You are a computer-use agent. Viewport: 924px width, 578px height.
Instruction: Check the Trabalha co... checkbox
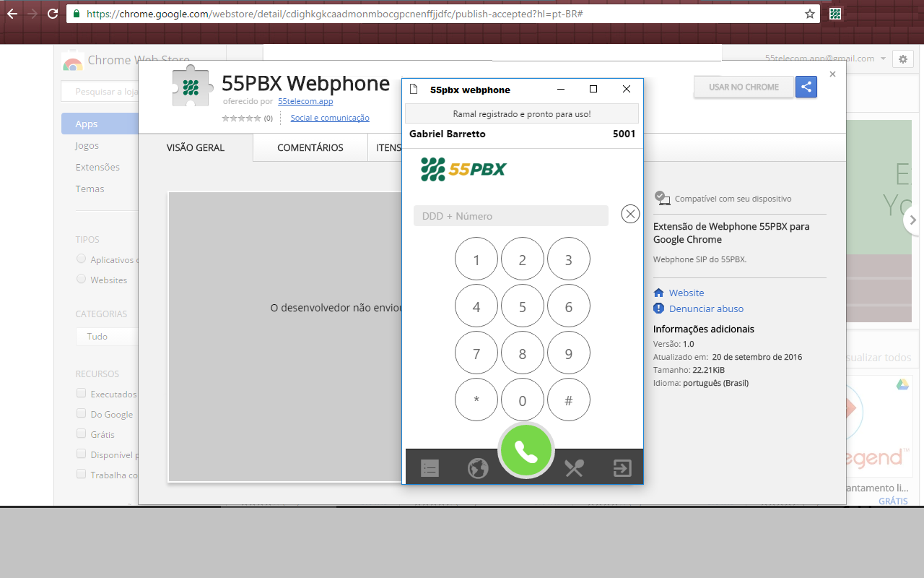point(81,475)
